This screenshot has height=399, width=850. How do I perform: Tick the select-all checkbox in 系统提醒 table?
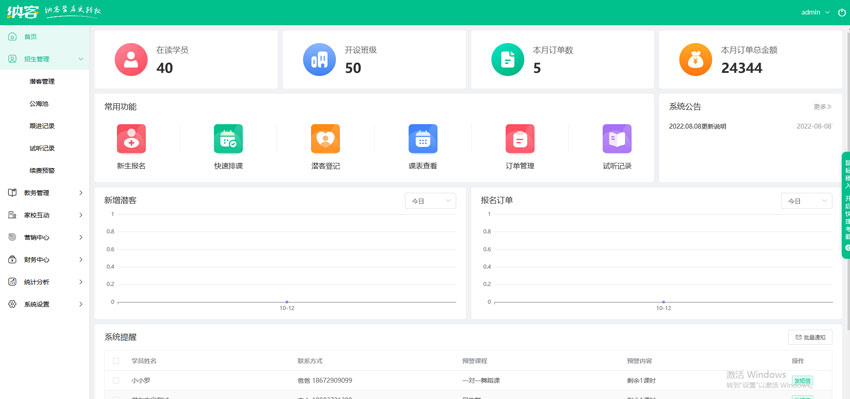pos(115,361)
